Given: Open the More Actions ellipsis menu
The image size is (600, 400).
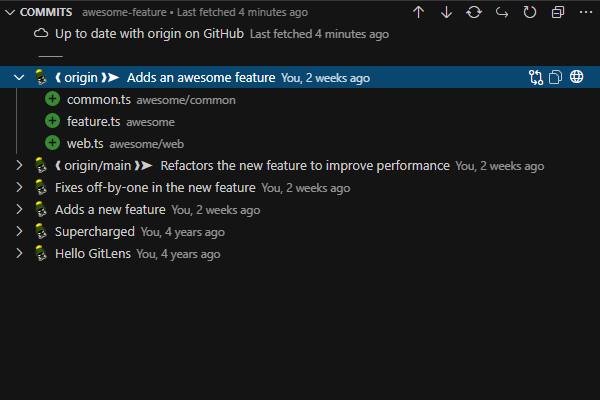Looking at the screenshot, I should coord(585,12).
